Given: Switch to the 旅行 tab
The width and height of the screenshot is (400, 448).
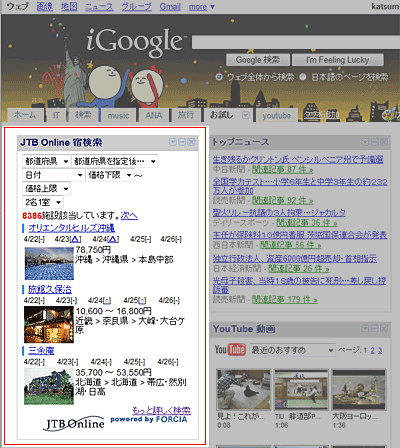Looking at the screenshot, I should [186, 115].
